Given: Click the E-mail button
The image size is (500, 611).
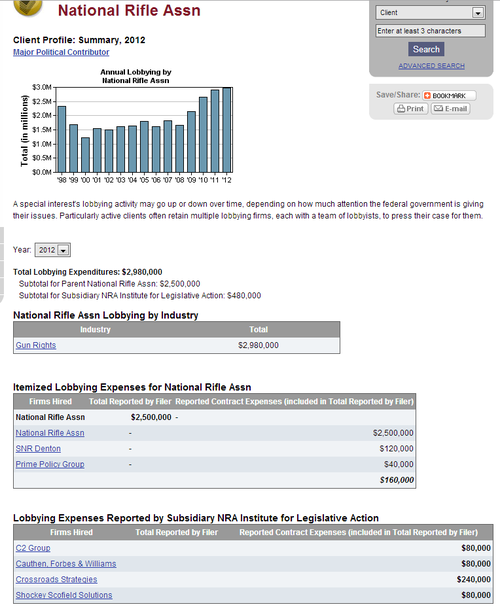Looking at the screenshot, I should 450,109.
